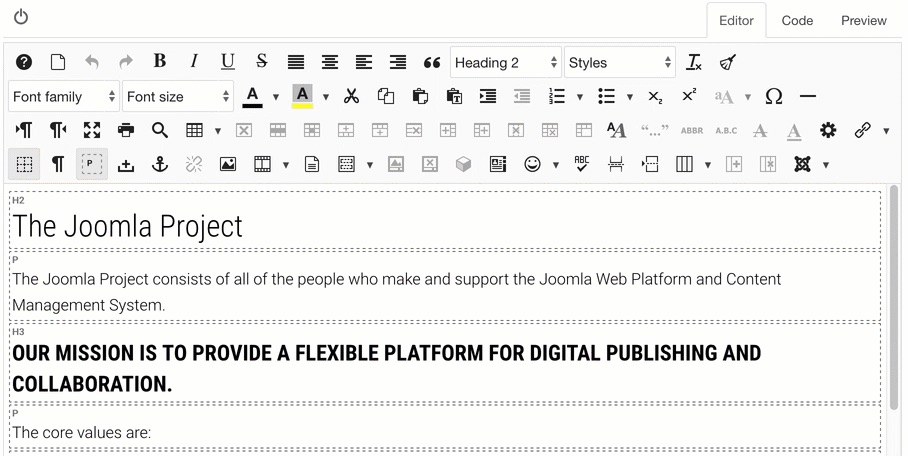908x456 pixels.
Task: Switch to the Code tab
Action: click(797, 20)
